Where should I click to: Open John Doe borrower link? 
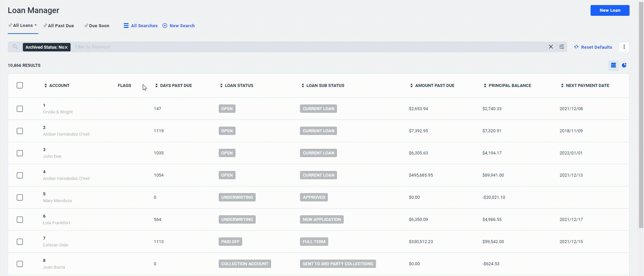click(x=52, y=156)
